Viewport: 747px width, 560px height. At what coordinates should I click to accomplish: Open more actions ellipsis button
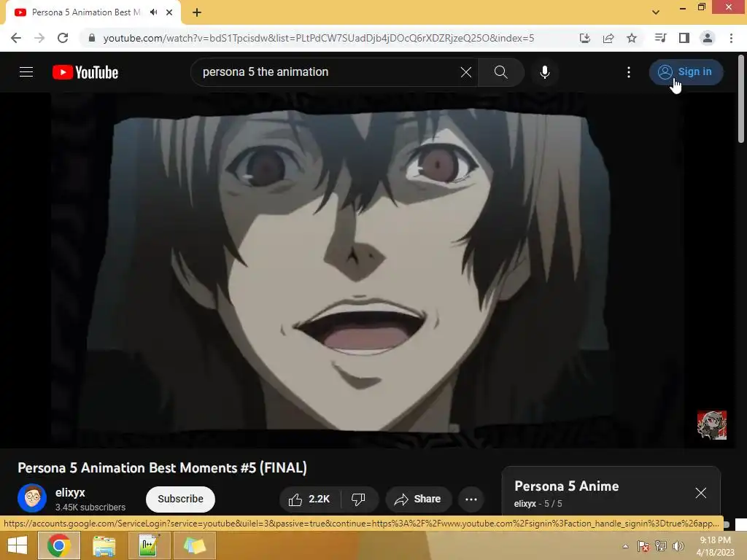[x=471, y=499]
